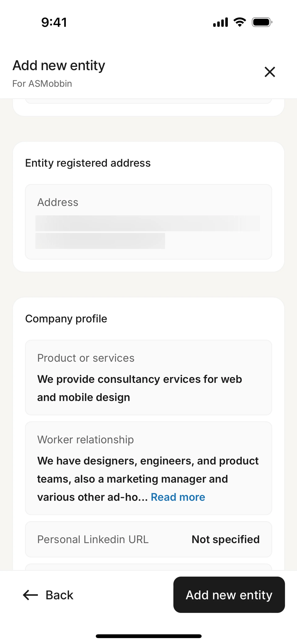The width and height of the screenshot is (297, 644).
Task: Open the Read more link
Action: 178,497
